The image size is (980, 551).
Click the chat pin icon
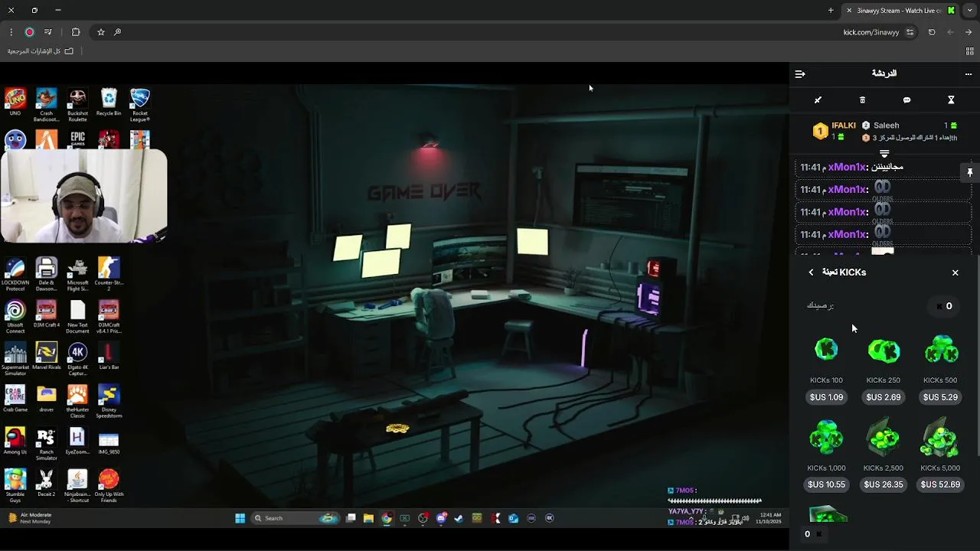tap(969, 172)
